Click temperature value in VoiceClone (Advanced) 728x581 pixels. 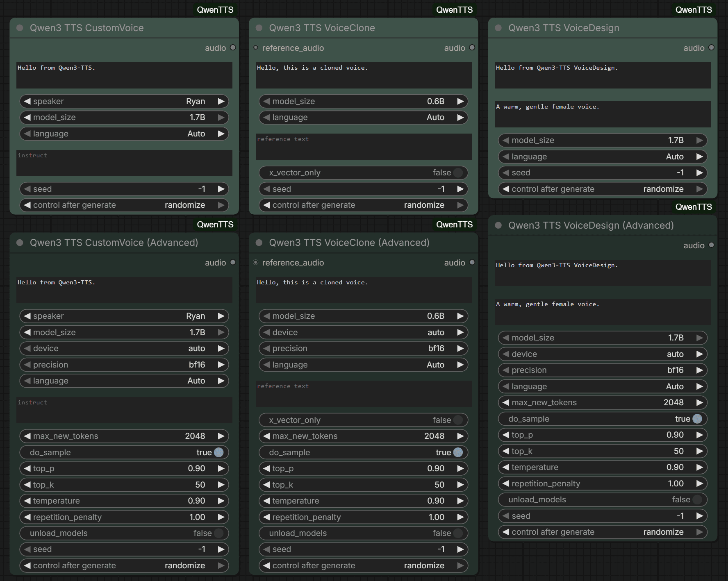click(435, 501)
